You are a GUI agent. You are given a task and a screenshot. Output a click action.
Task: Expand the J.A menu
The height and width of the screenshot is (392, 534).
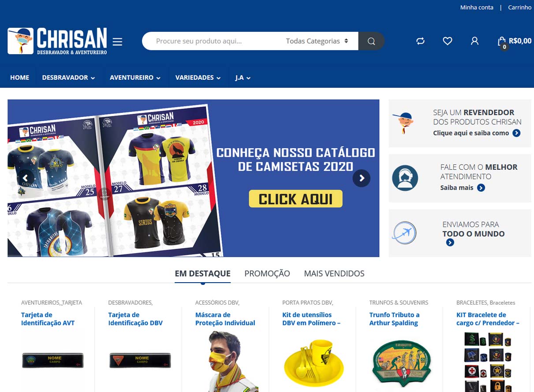click(x=243, y=78)
